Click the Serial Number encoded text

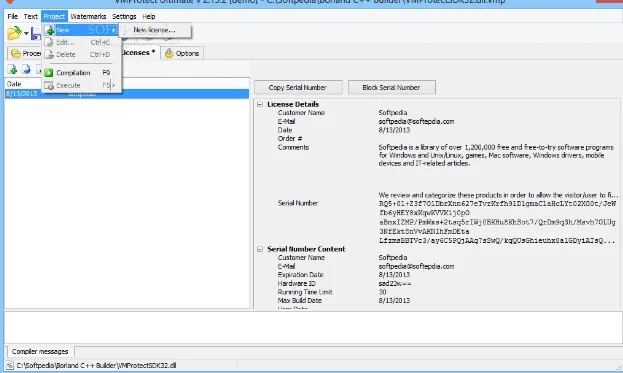[497, 222]
